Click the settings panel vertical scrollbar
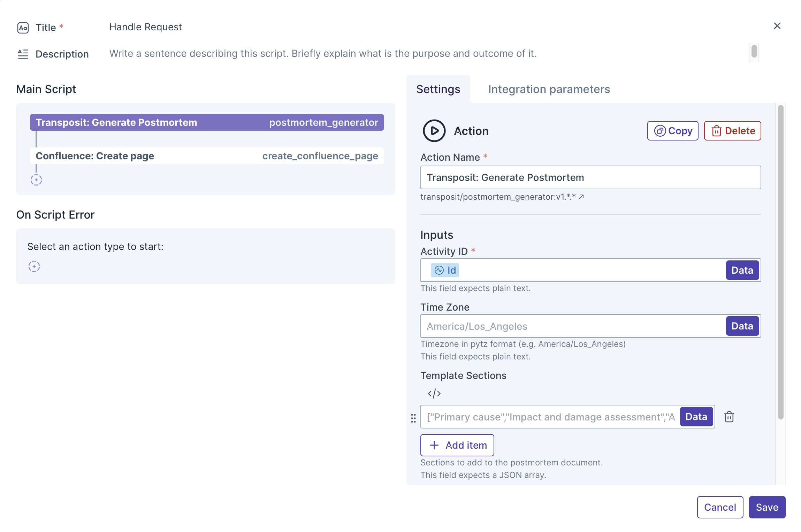Image resolution: width=801 pixels, height=532 pixels. pos(780,261)
